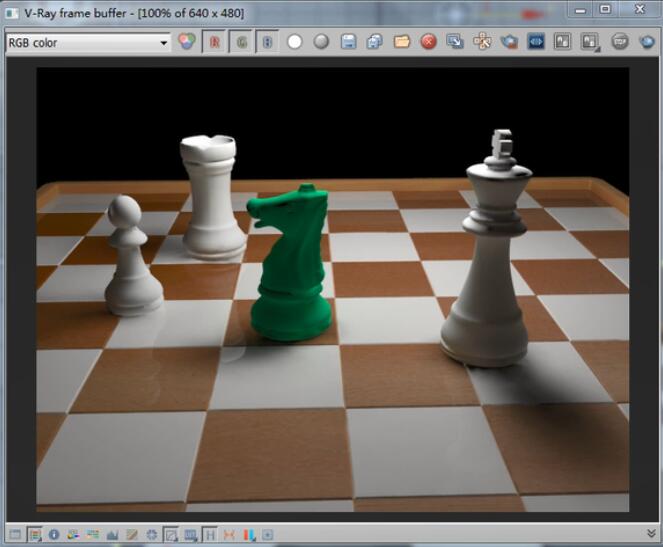
Task: Save image with the floppy disk icon
Action: (x=348, y=42)
